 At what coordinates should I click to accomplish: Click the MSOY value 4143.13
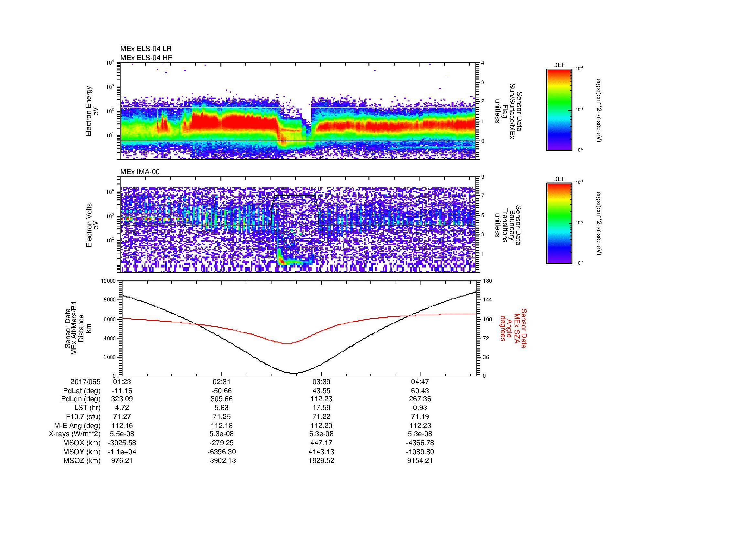(321, 452)
